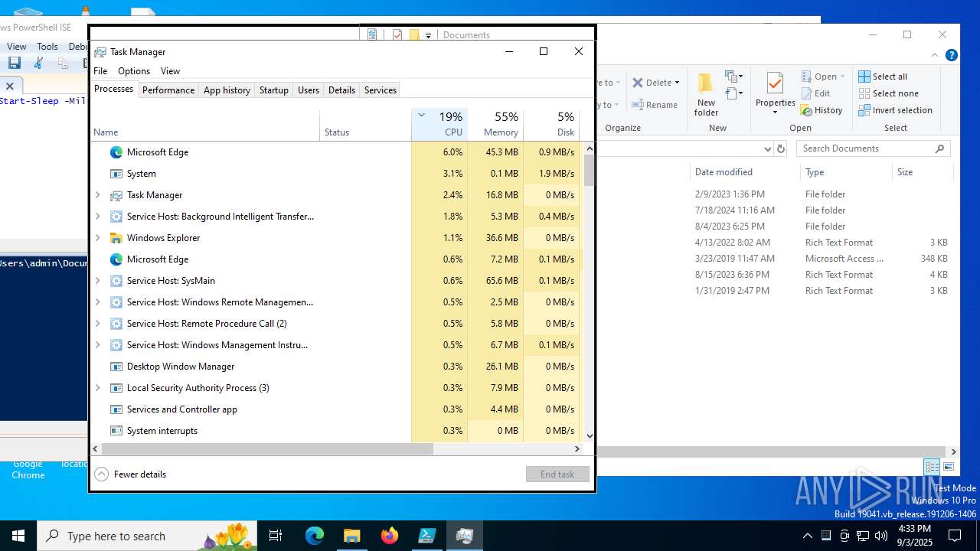Viewport: 980px width, 551px height.
Task: Switch to details view in File Explorer
Action: click(x=932, y=467)
